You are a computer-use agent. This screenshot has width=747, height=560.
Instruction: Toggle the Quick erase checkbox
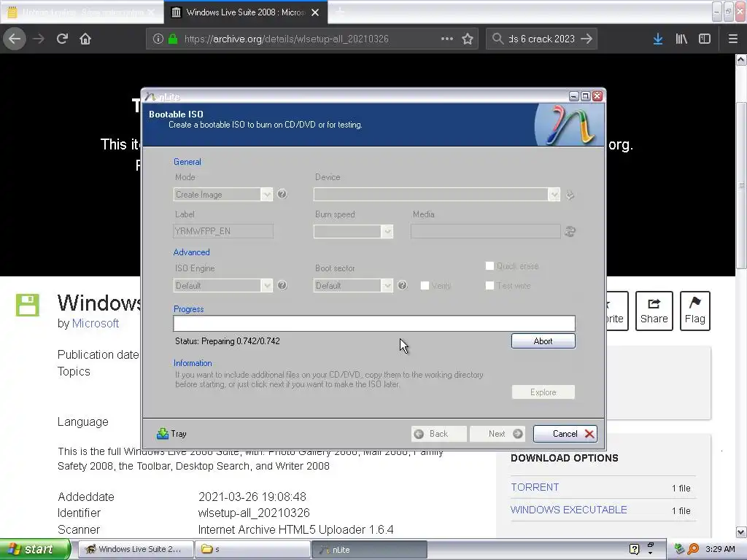coord(489,265)
